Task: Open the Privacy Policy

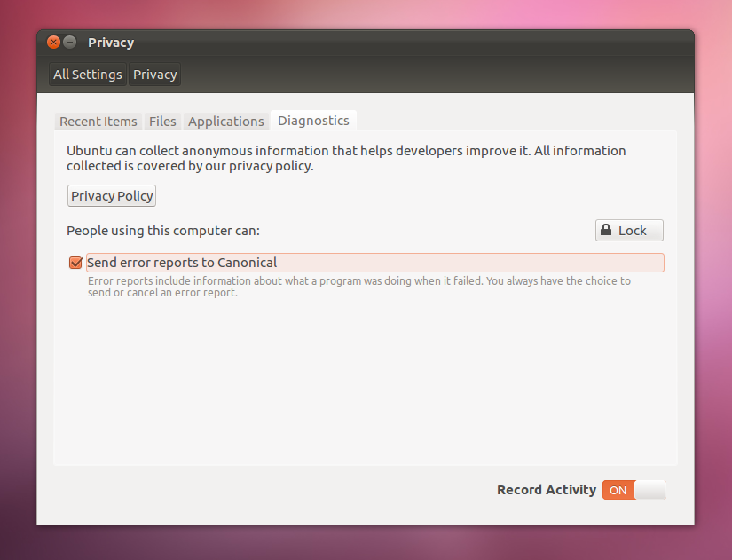Action: 112,196
